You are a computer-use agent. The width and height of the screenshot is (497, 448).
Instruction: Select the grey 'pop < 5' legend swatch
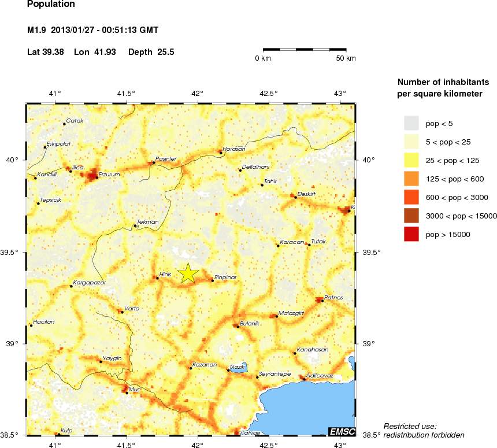tap(411, 123)
